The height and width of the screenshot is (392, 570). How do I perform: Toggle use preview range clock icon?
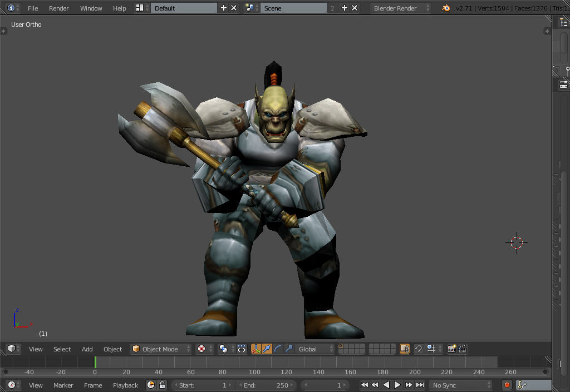click(x=151, y=385)
